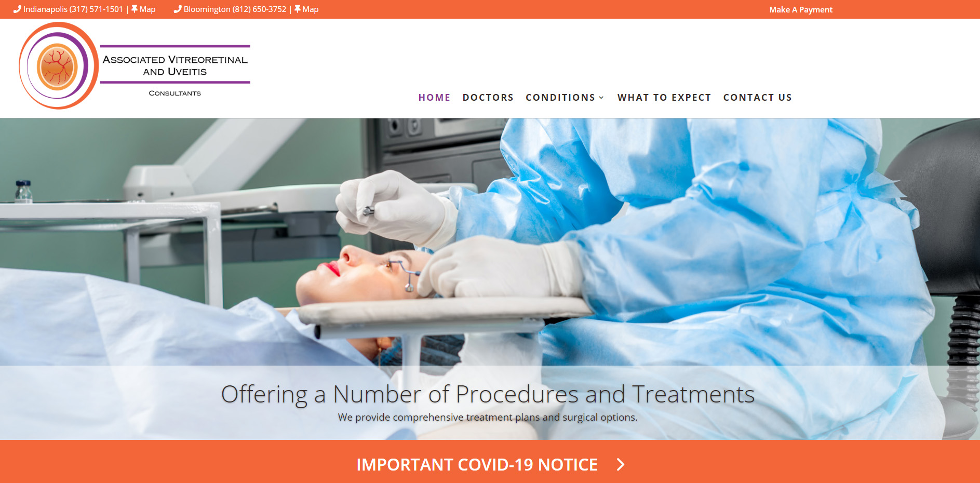Click the Associated Vitreoretinal and Uveitis logo text
Viewport: 980px width, 483px height.
175,65
